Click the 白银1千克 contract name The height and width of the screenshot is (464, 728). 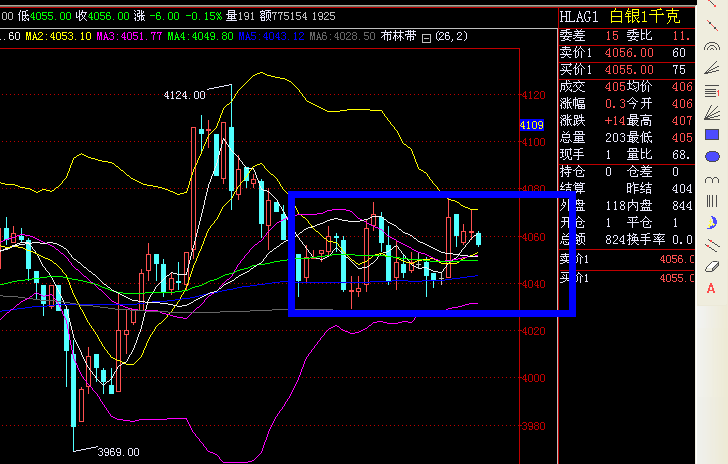[x=645, y=17]
